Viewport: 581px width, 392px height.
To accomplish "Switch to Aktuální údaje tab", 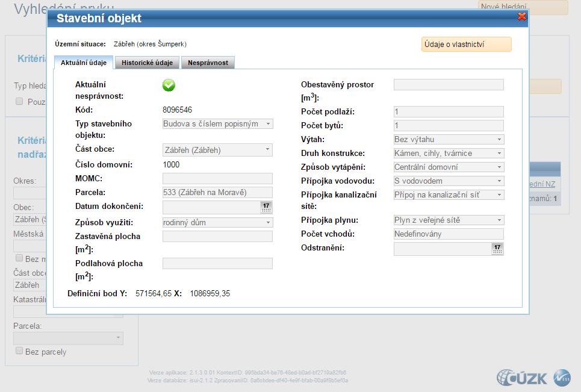I will tap(83, 63).
